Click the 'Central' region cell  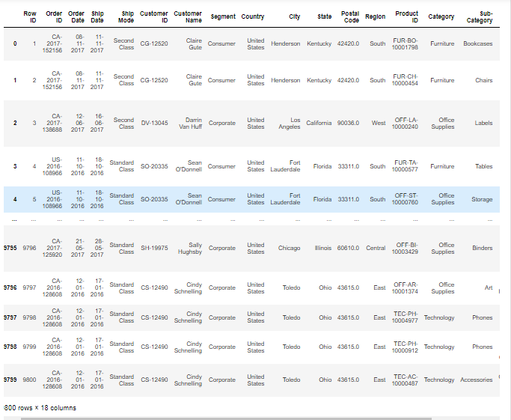376,248
